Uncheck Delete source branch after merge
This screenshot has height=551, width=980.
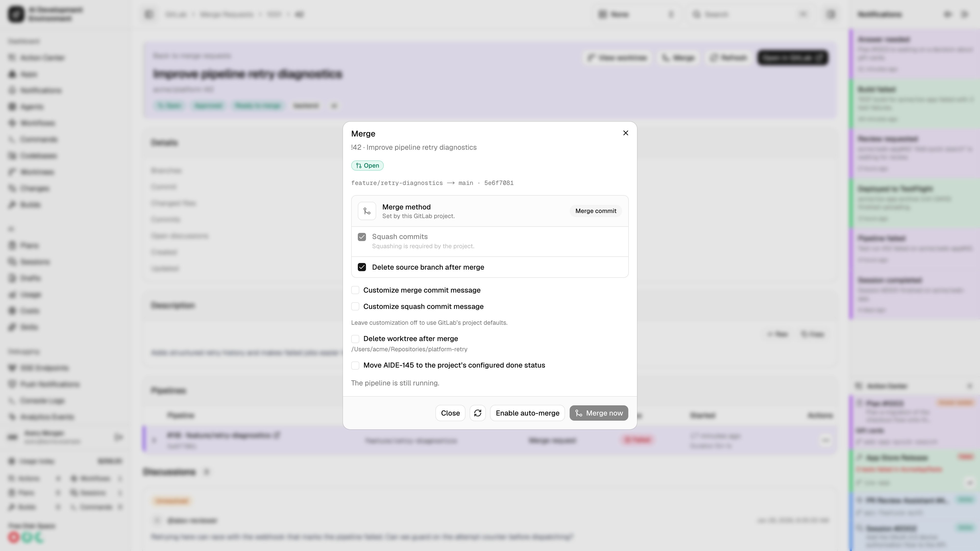(x=362, y=267)
